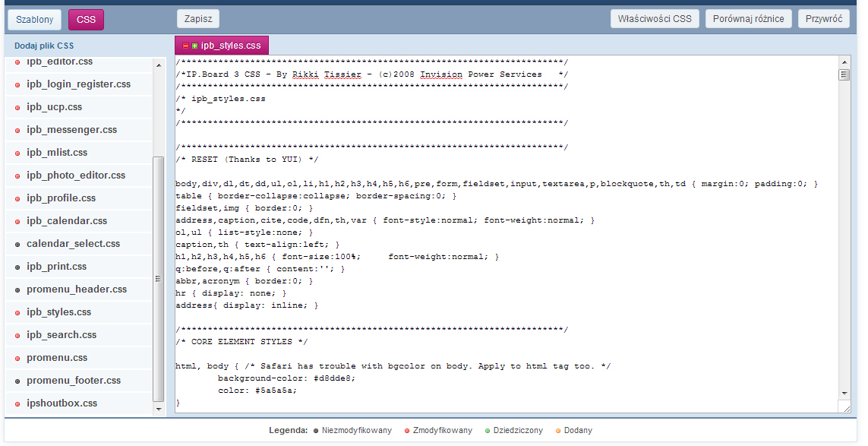Click the gray status dot beside promenu_header.css
This screenshot has width=868, height=446.
pyautogui.click(x=17, y=289)
